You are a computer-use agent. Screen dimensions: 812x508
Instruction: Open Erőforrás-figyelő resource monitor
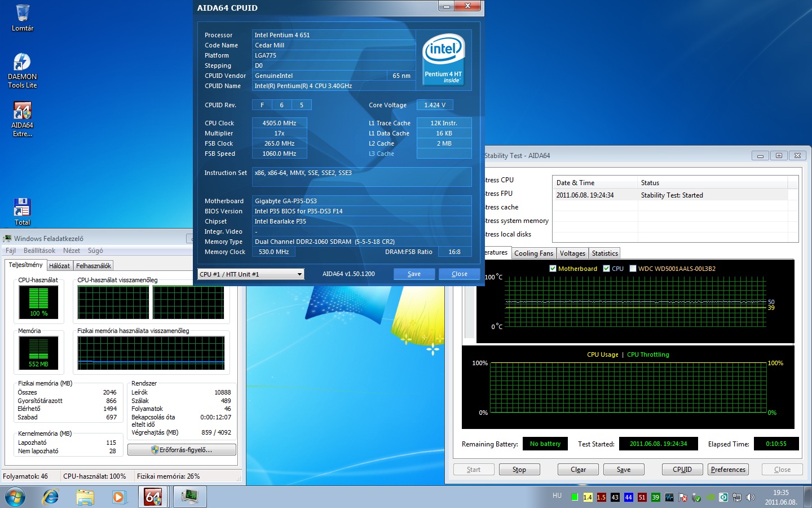click(x=182, y=450)
